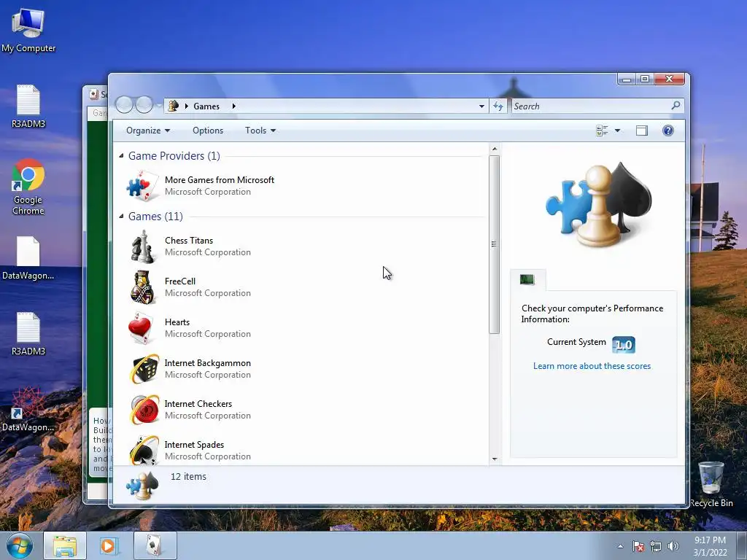Select the 'FreeCell' entry text
This screenshot has height=560, width=747.
click(x=180, y=281)
